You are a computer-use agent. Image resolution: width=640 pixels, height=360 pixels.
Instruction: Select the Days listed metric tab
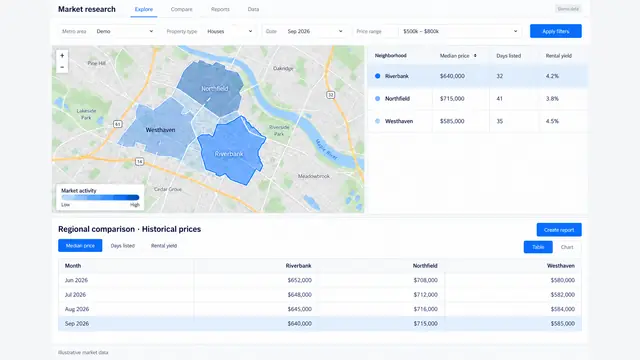[122, 246]
